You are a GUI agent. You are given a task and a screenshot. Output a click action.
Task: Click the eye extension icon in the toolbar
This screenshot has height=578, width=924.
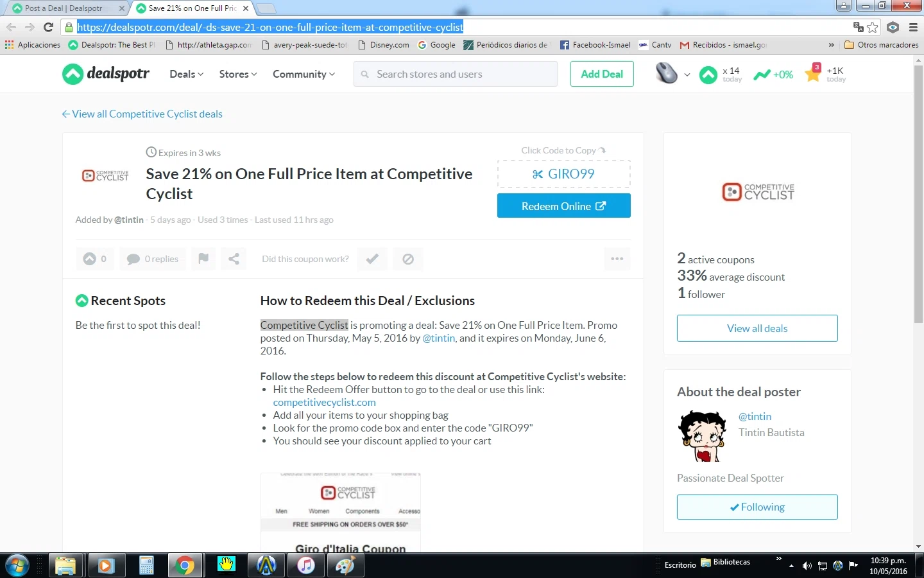point(893,27)
